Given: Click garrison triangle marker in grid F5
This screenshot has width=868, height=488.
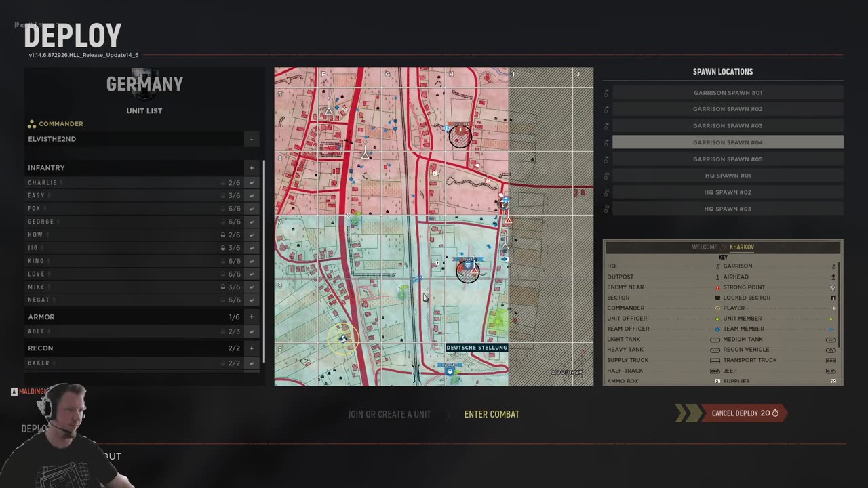Looking at the screenshot, I should coord(329,110).
